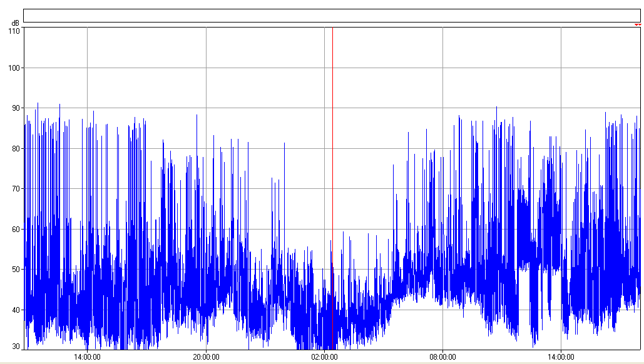
Task: Click the 100 dB axis label
Action: tap(14, 68)
